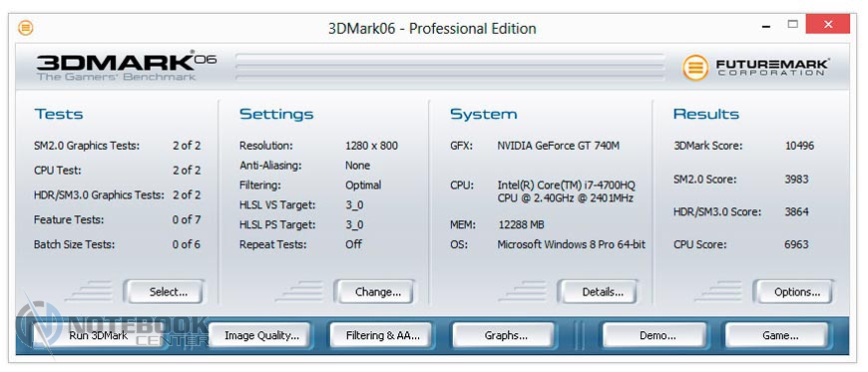868x372 pixels.
Task: Click the 3DMark Score value 10496
Action: [x=799, y=147]
